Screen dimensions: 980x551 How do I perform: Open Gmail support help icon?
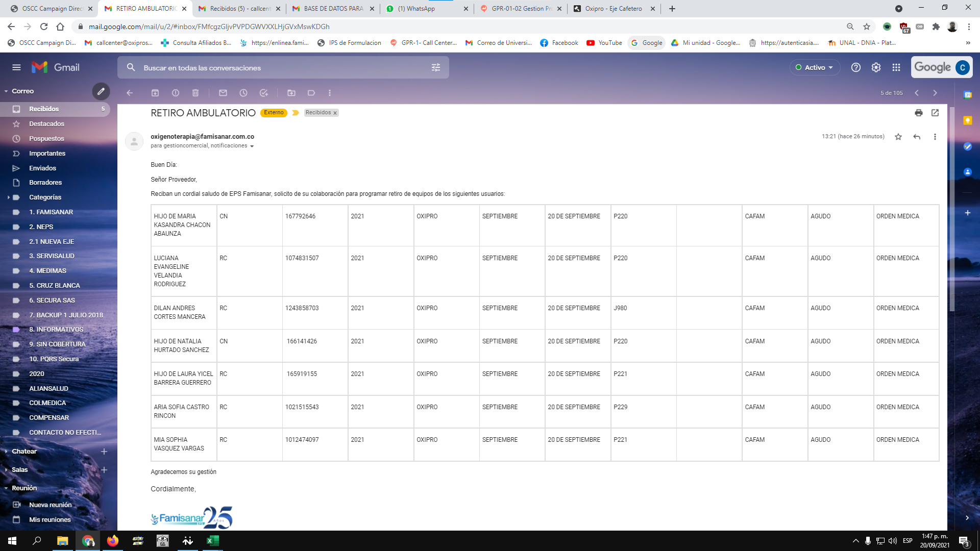coord(856,67)
